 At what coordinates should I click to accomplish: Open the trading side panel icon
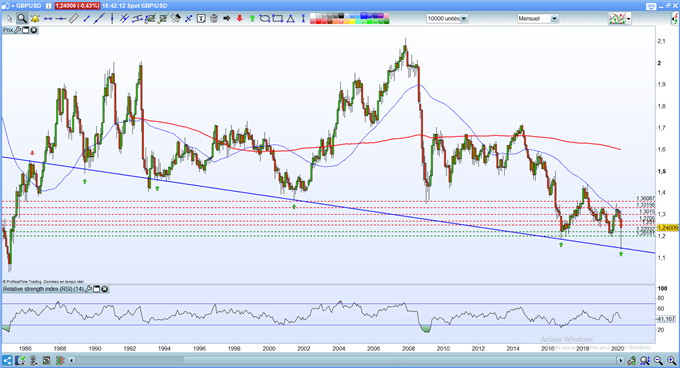675,19
